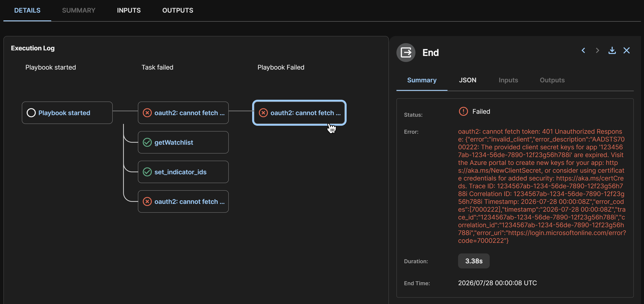Select first failed oauth2 task node

[183, 113]
